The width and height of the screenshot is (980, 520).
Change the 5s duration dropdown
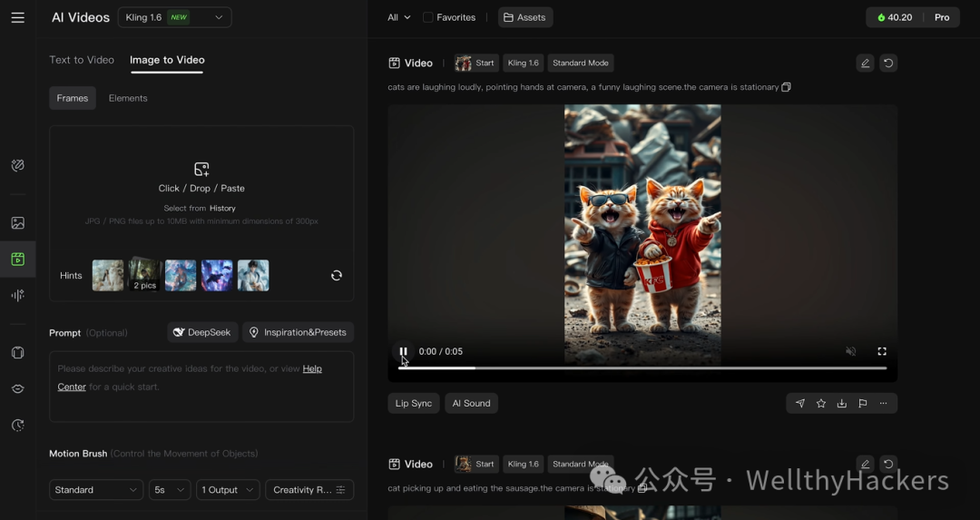tap(170, 490)
